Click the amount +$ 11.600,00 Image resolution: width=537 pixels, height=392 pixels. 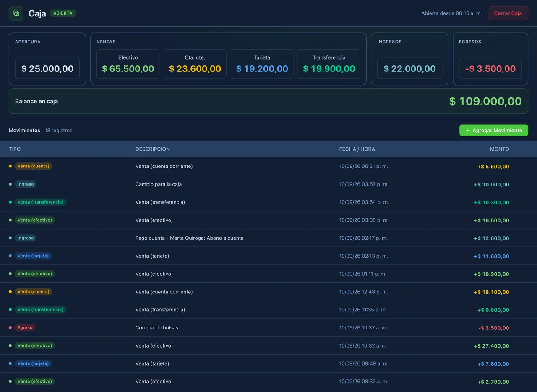pos(492,256)
